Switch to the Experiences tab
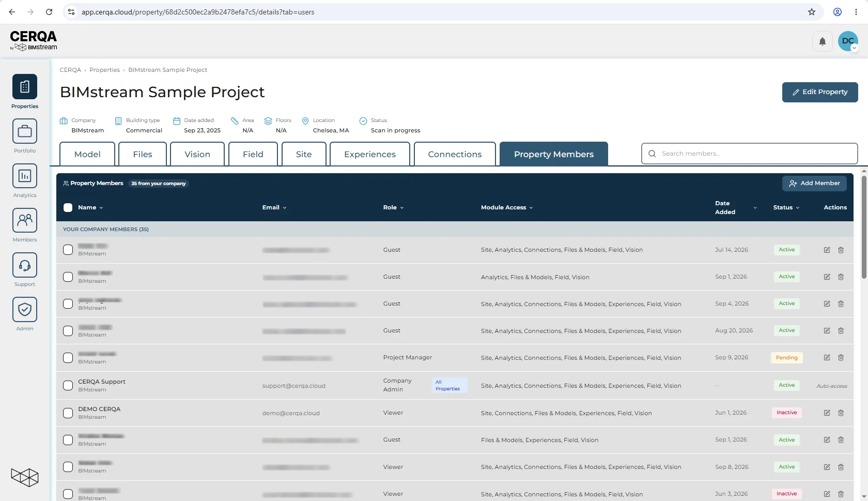This screenshot has height=501, width=868. pyautogui.click(x=370, y=154)
